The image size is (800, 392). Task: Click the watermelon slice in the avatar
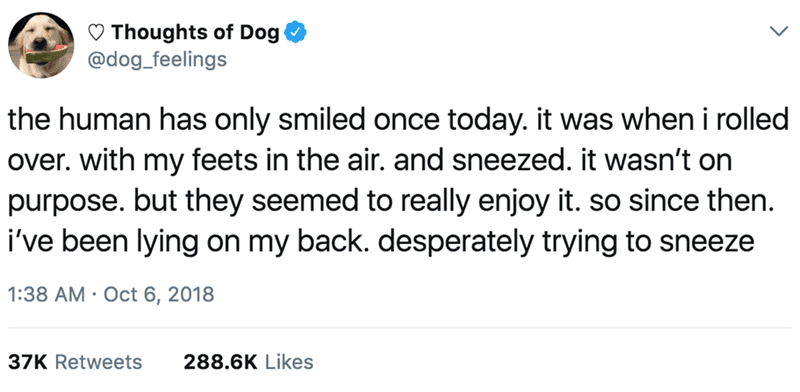pos(47,54)
